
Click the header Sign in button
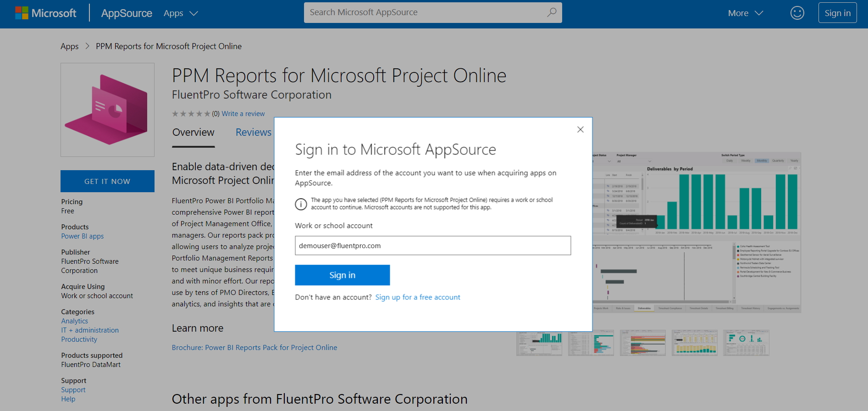[837, 13]
